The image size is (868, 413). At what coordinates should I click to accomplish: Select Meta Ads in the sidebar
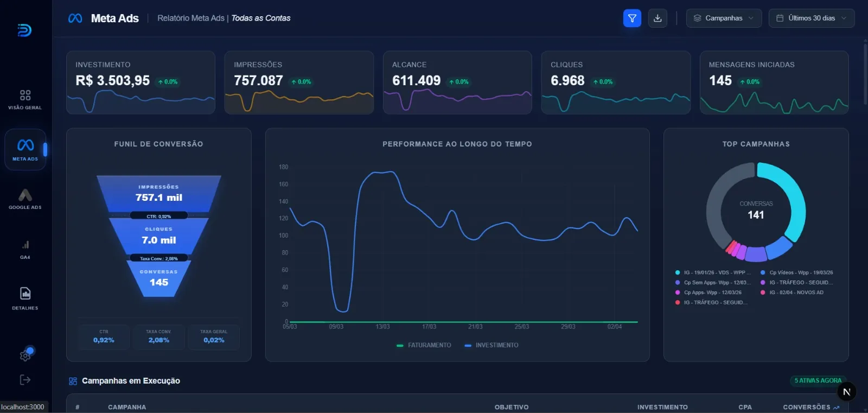tap(25, 150)
